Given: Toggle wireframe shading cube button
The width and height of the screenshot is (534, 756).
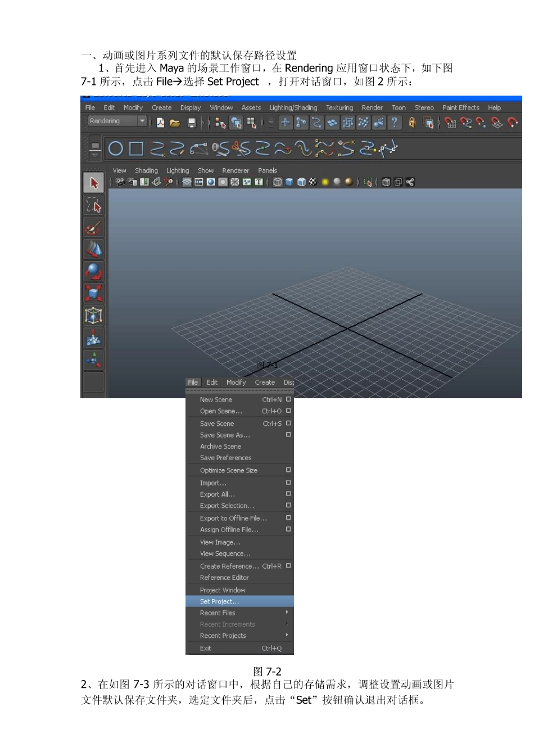Looking at the screenshot, I should point(277,182).
